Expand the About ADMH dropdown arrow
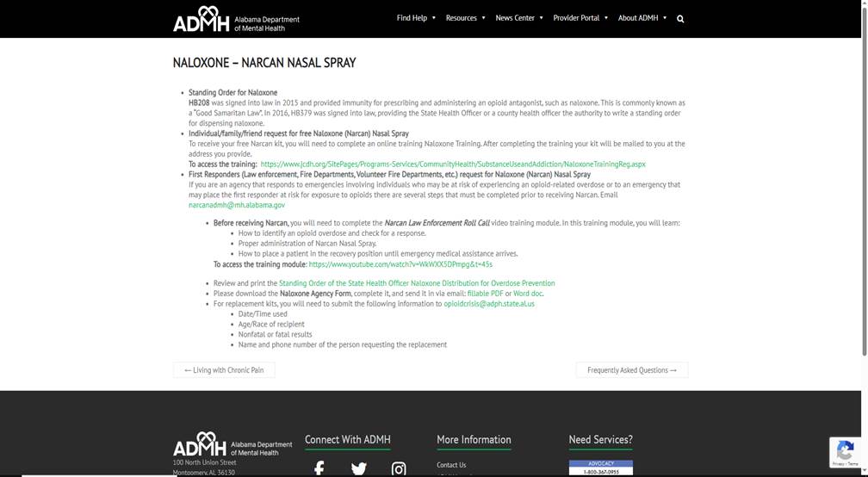The height and width of the screenshot is (477, 868). (665, 18)
